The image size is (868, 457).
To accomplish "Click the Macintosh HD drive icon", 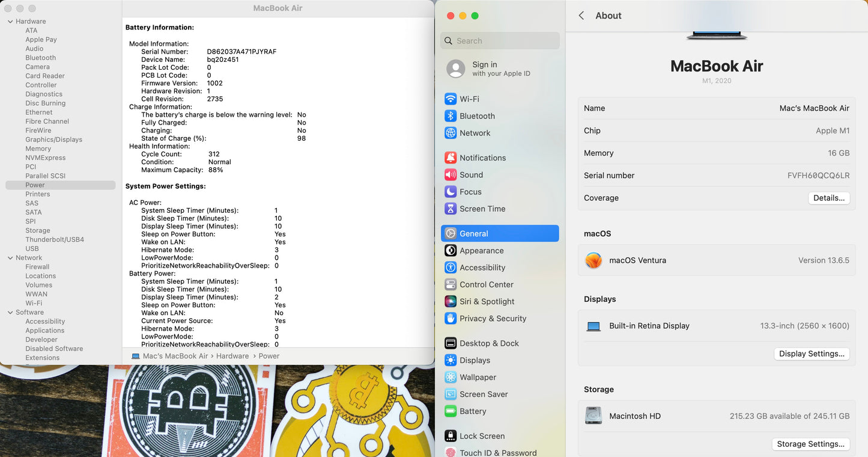I will click(593, 416).
